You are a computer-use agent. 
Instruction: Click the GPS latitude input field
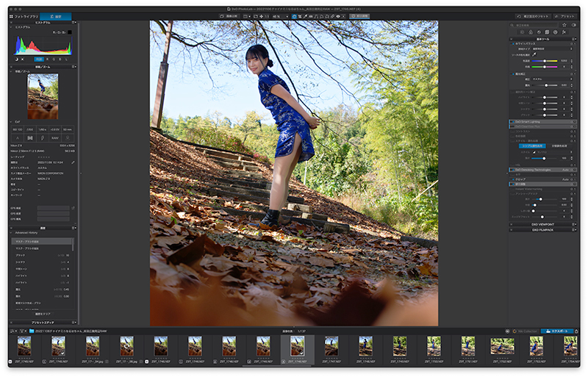click(53, 208)
